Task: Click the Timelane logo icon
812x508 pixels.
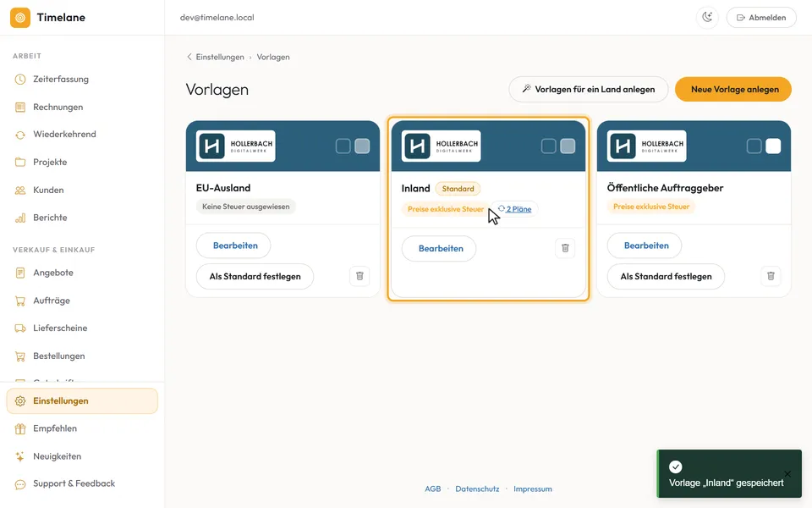Action: click(20, 18)
